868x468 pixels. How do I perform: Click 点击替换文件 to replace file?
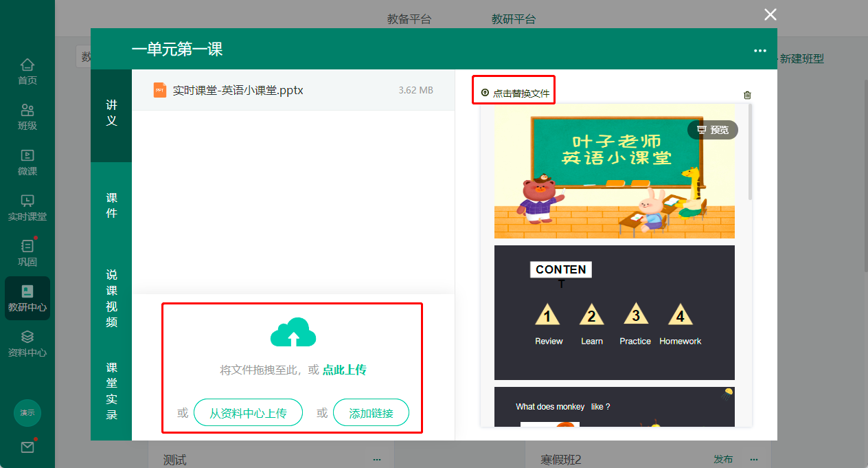pyautogui.click(x=515, y=93)
